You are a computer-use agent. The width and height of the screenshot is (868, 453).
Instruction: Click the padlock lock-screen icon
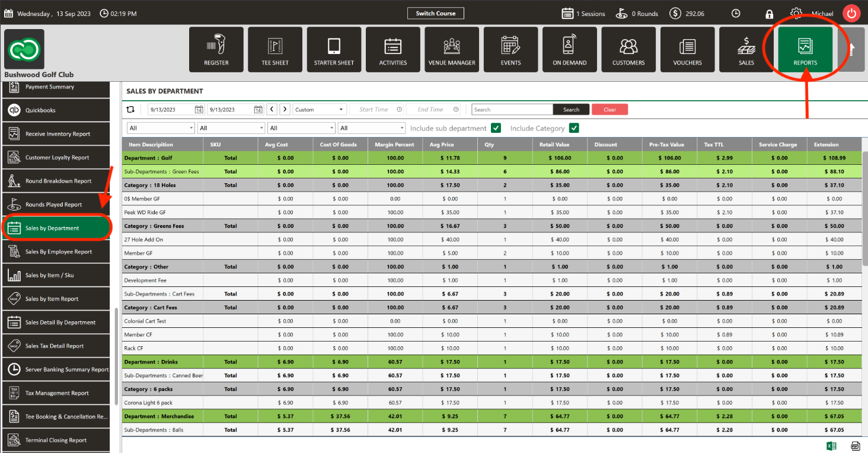tap(769, 14)
